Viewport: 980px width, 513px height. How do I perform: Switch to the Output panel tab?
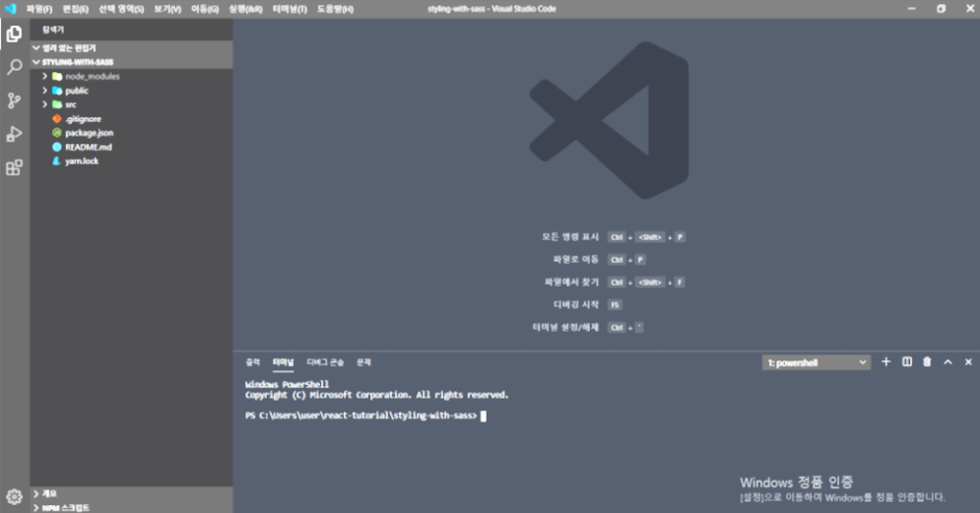[x=252, y=362]
